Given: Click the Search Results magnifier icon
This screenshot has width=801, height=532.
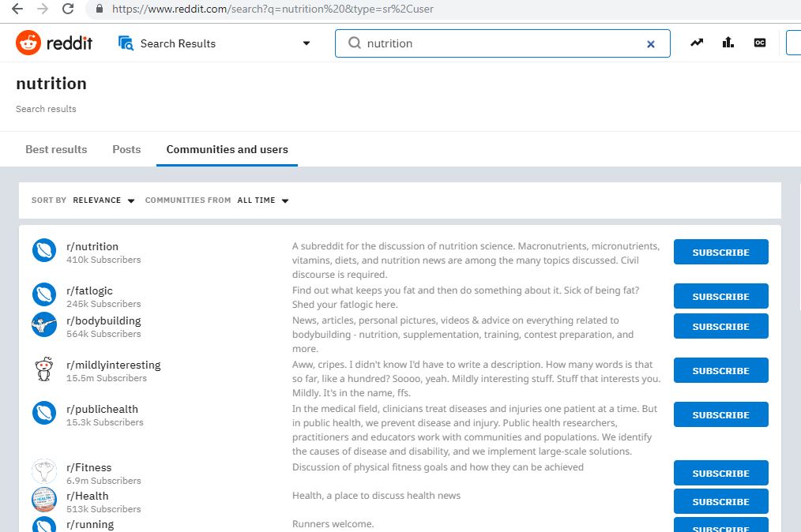Looking at the screenshot, I should (126, 43).
